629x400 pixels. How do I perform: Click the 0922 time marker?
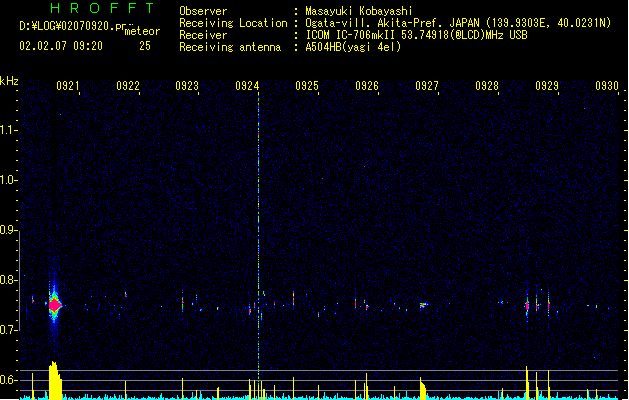[x=128, y=85]
